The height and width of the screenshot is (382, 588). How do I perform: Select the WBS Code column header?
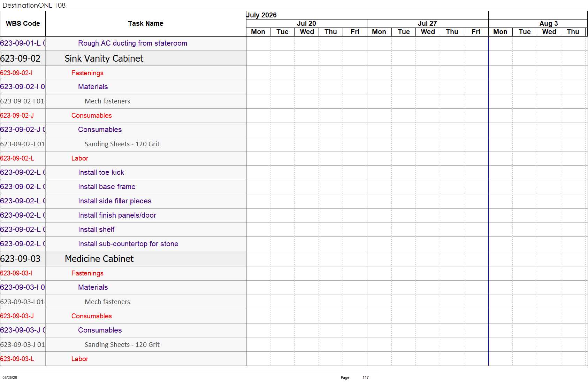tap(23, 23)
